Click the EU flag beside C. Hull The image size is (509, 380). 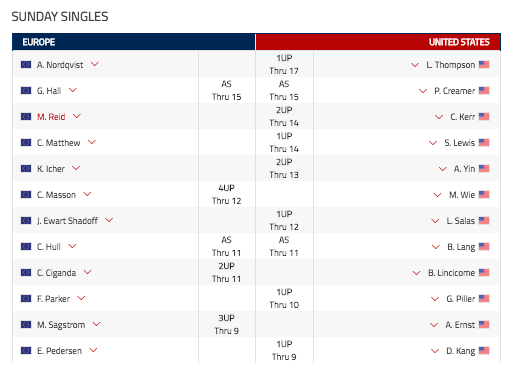(26, 246)
